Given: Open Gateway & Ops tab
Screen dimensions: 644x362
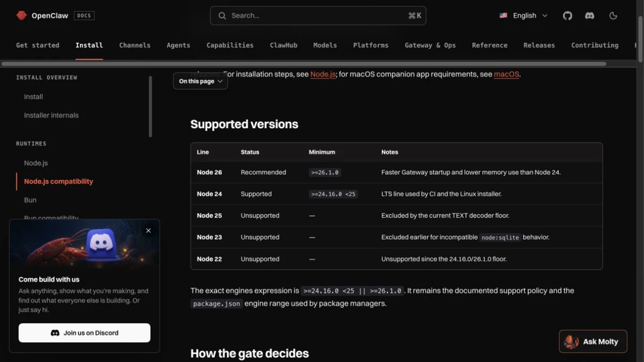Looking at the screenshot, I should pos(430,45).
